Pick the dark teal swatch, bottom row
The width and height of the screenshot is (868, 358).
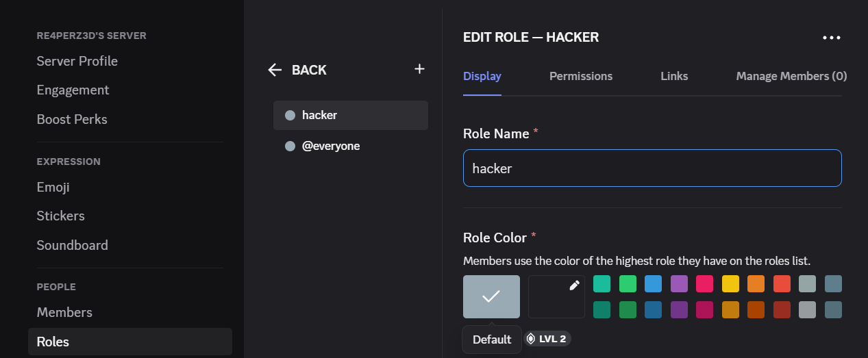[602, 309]
